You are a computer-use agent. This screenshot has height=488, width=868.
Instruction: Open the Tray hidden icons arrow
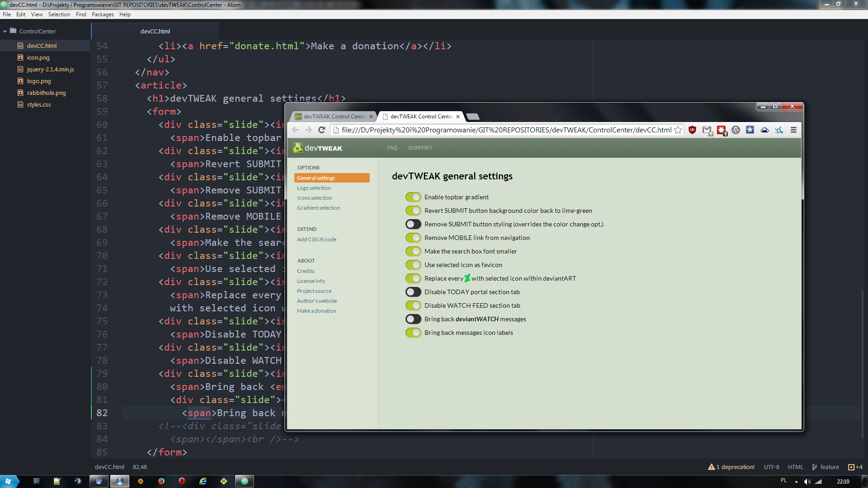(x=796, y=482)
